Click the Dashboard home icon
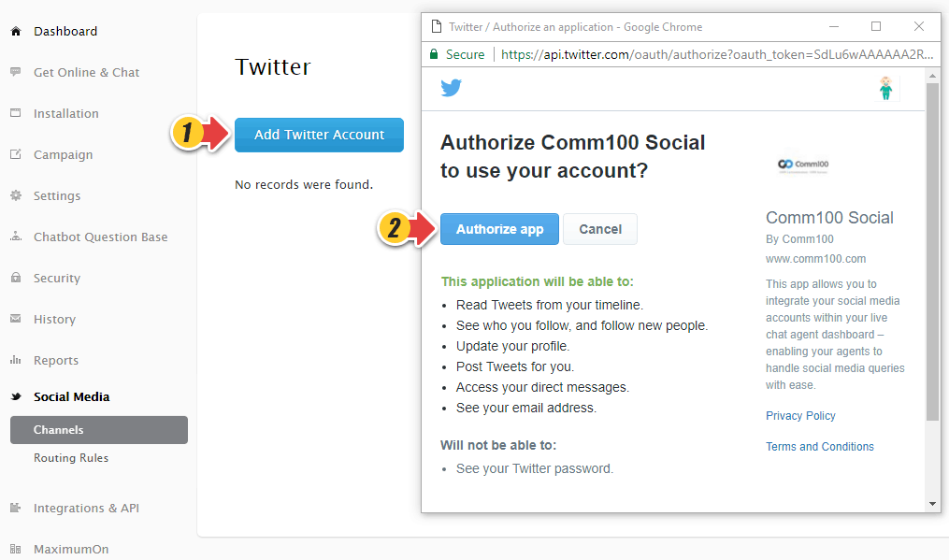 (16, 31)
